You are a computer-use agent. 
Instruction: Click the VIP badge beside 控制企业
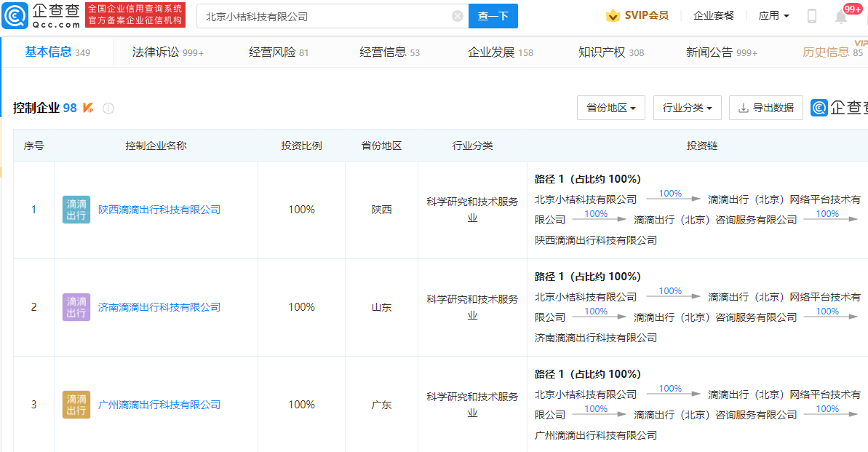click(88, 108)
